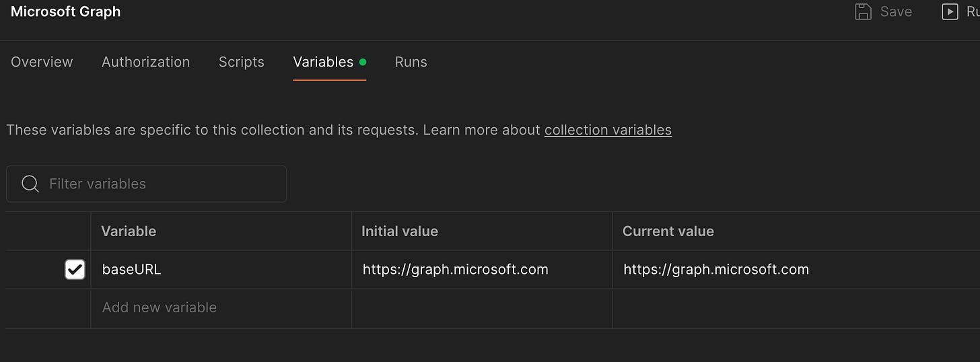Click the Run play icon

949,11
